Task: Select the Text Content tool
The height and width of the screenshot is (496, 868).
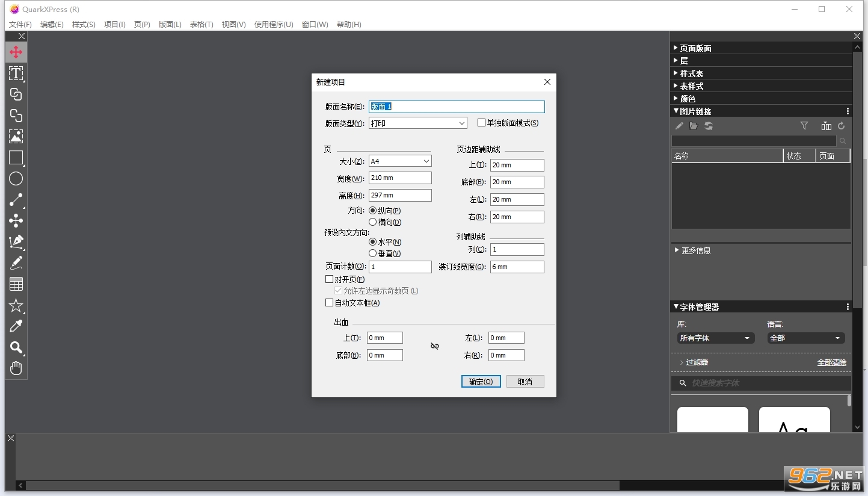Action: [x=16, y=73]
